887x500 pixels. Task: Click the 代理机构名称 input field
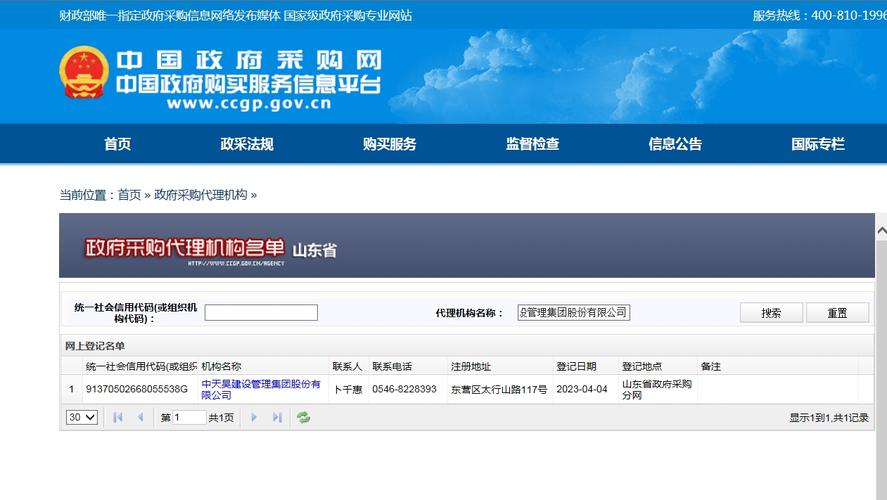coord(574,313)
